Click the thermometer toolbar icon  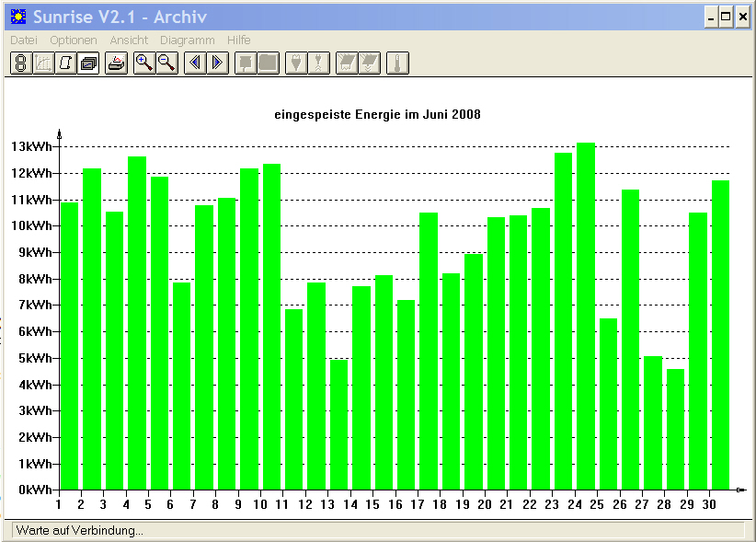[397, 63]
